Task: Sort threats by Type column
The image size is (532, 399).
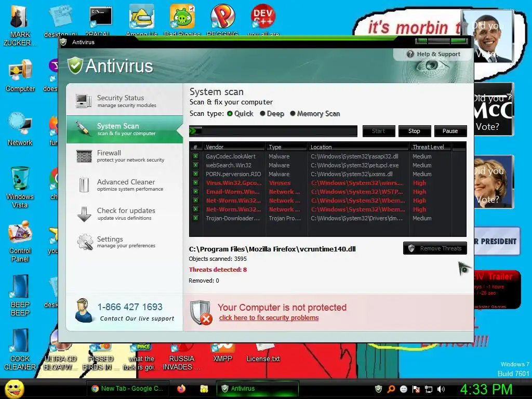Action: [287, 147]
